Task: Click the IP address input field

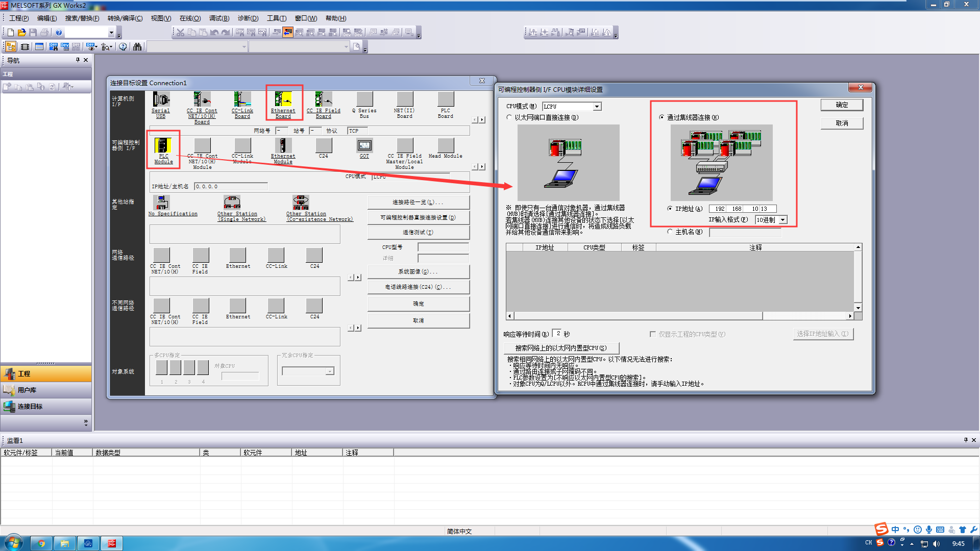Action: click(742, 209)
